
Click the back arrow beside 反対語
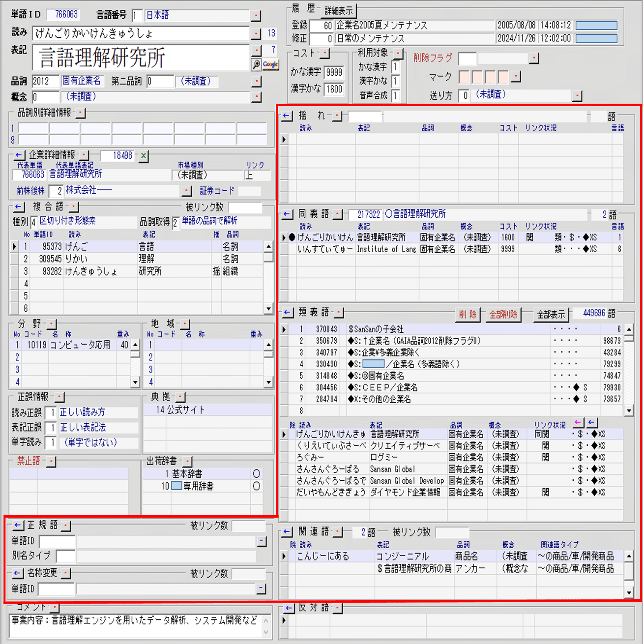pyautogui.click(x=289, y=608)
